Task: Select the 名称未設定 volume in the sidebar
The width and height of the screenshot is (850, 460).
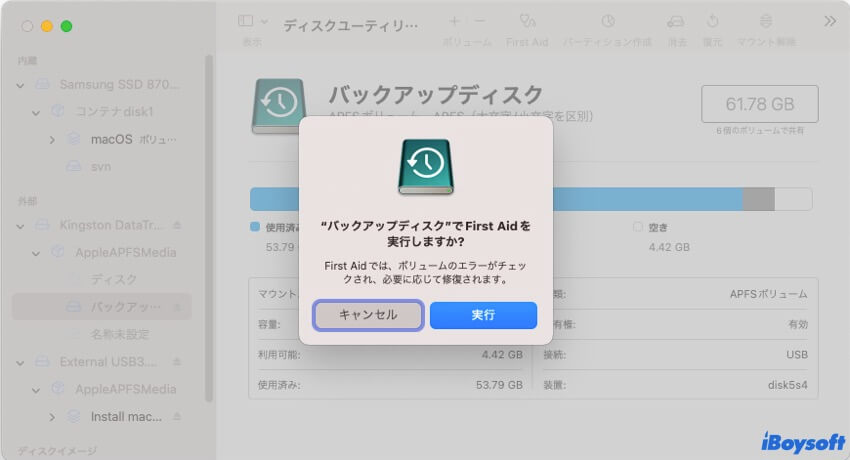Action: 120,334
